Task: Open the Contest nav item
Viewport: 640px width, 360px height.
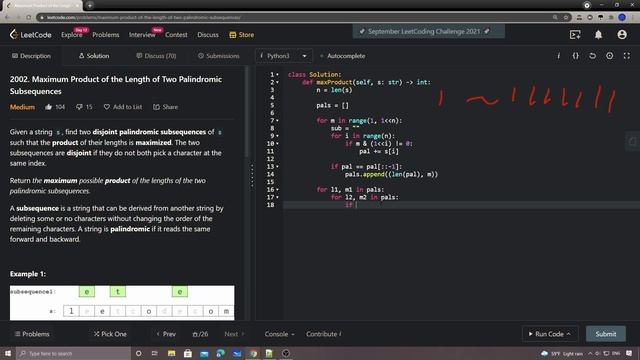Action: pyautogui.click(x=176, y=35)
